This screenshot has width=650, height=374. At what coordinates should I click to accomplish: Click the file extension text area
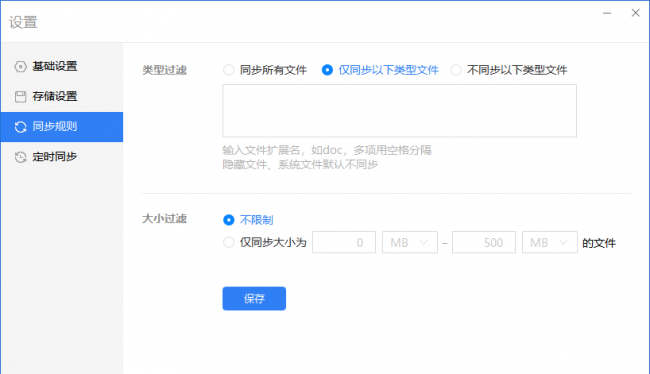coord(399,111)
